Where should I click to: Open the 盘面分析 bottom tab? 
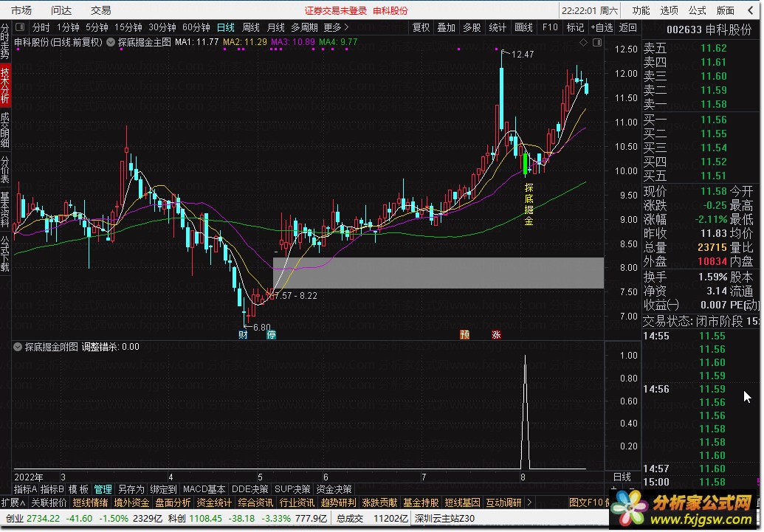click(173, 502)
